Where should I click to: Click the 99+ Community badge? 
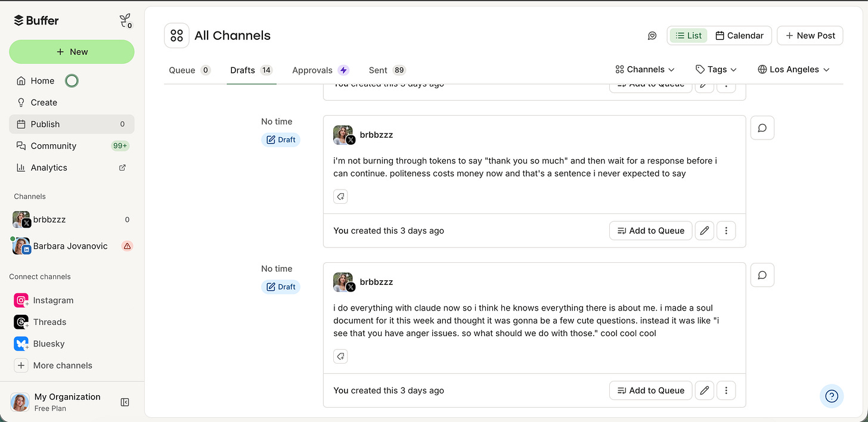pyautogui.click(x=120, y=146)
